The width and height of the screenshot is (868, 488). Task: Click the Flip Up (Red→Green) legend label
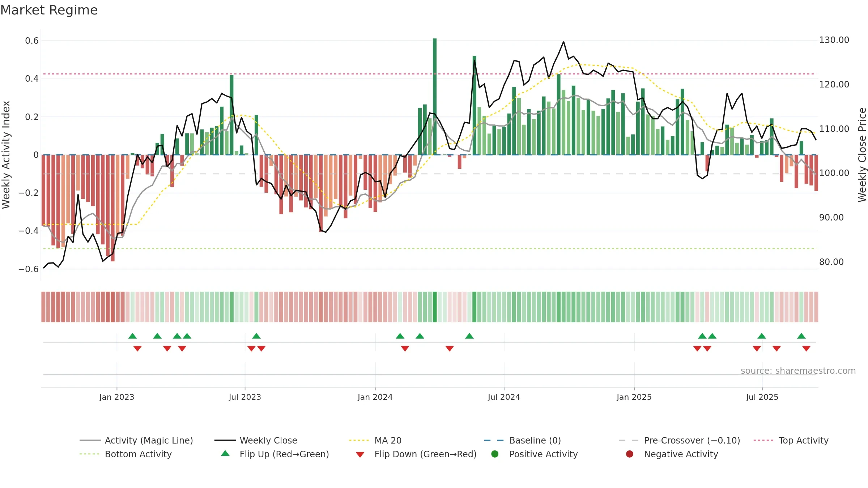(284, 454)
